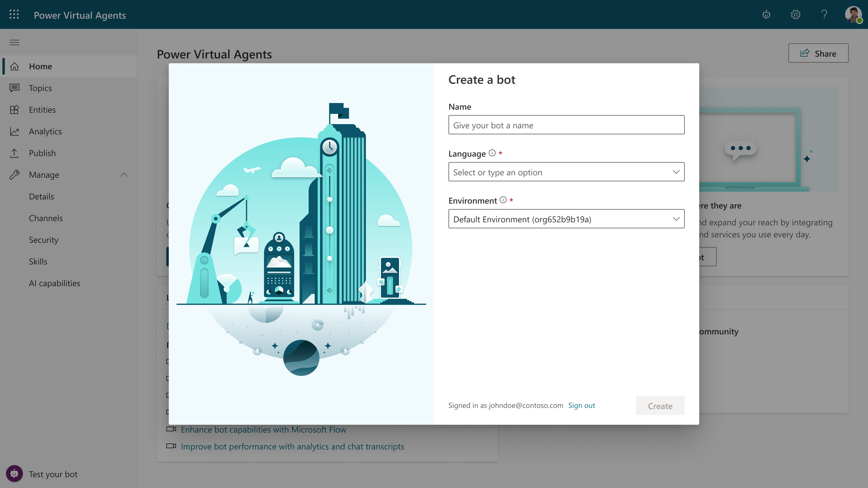This screenshot has width=868, height=488.
Task: Click the bot Name input field
Action: click(x=566, y=125)
